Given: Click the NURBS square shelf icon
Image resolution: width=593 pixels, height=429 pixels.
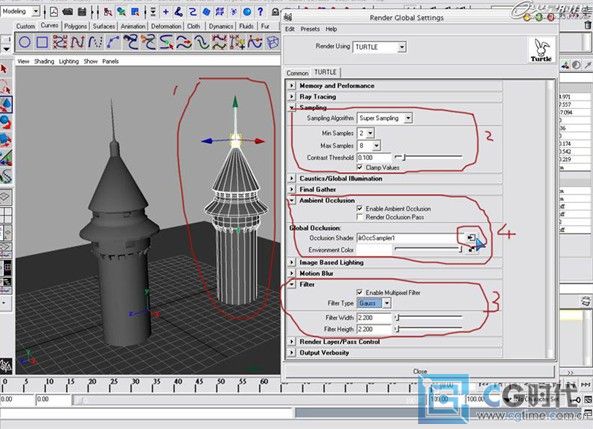Looking at the screenshot, I should pyautogui.click(x=42, y=42).
